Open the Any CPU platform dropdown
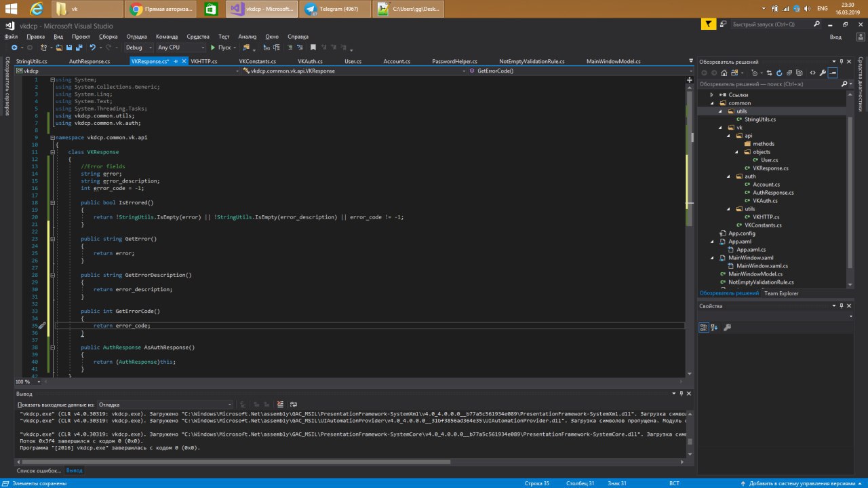The width and height of the screenshot is (868, 488). [180, 48]
